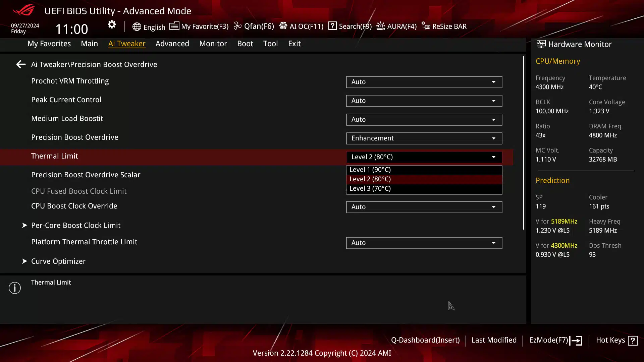
Task: Open Search(F9) question mark icon
Action: (332, 26)
